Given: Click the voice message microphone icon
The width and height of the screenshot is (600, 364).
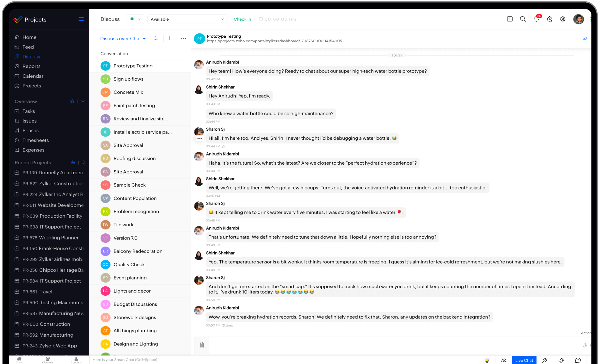Looking at the screenshot, I should tap(585, 345).
